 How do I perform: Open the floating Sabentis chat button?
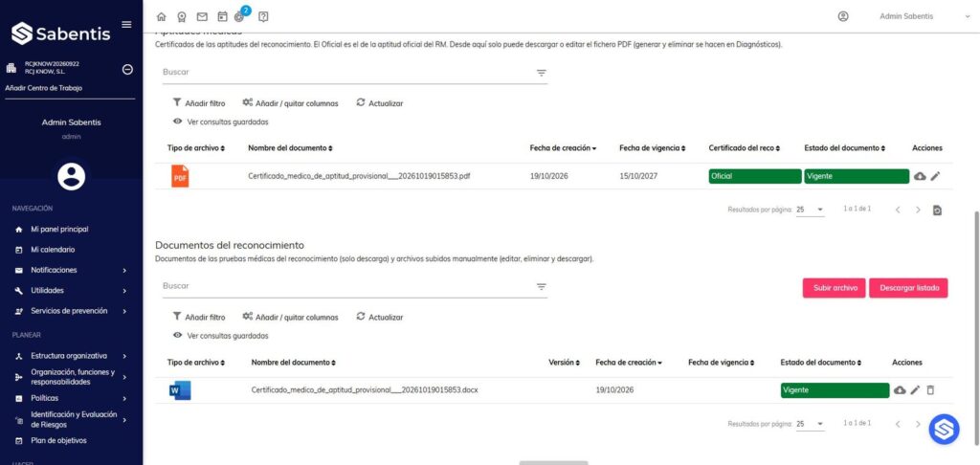(944, 429)
